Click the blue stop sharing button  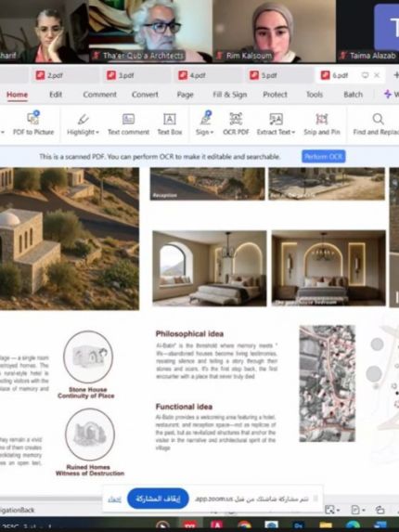pyautogui.click(x=158, y=499)
